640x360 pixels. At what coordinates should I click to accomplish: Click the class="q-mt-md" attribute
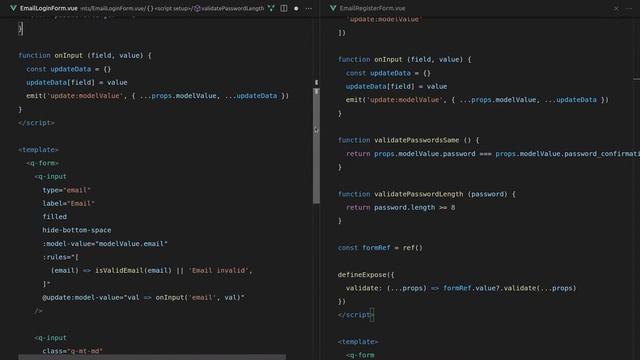(73, 351)
